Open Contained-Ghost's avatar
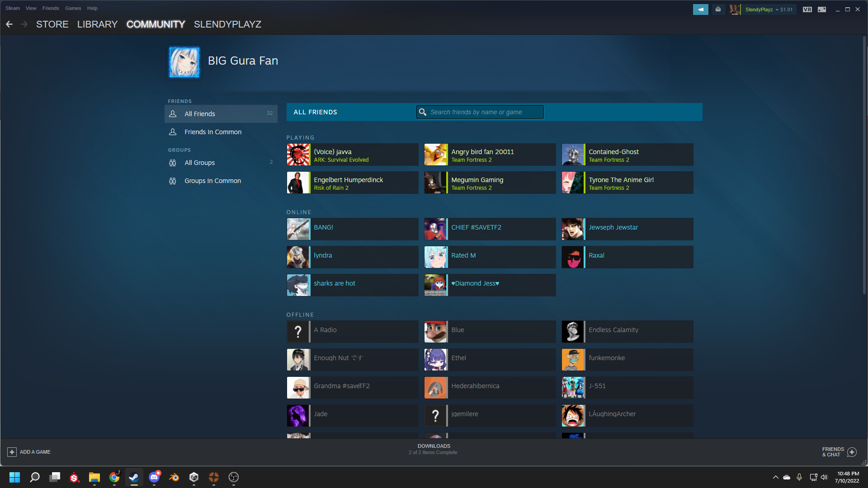 tap(573, 155)
